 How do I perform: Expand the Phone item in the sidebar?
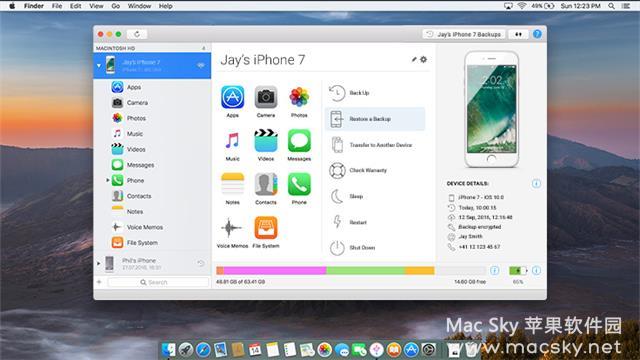[108, 180]
